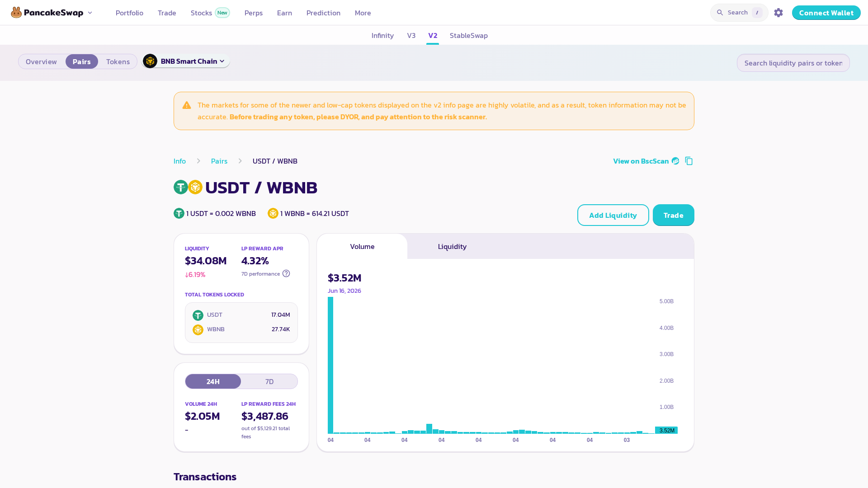Click the 4.32% LP reward APR
This screenshot has height=488, width=868.
pos(255,261)
